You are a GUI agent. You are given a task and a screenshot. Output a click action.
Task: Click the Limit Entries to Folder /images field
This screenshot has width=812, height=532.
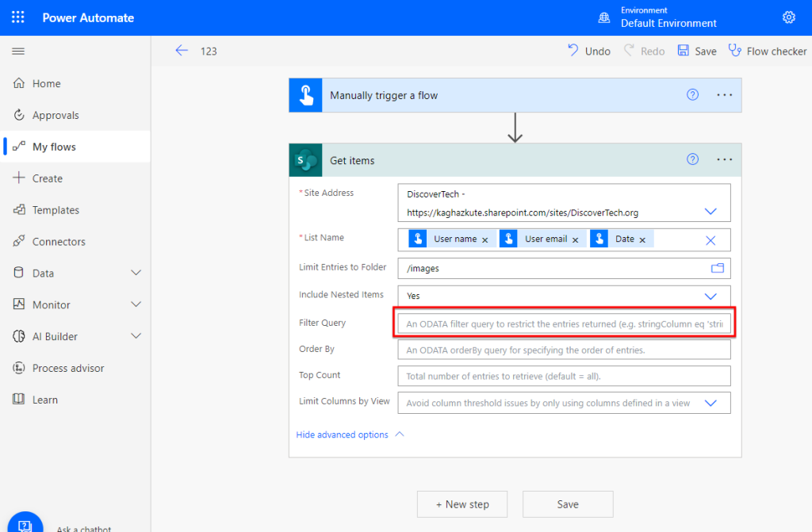[564, 268]
